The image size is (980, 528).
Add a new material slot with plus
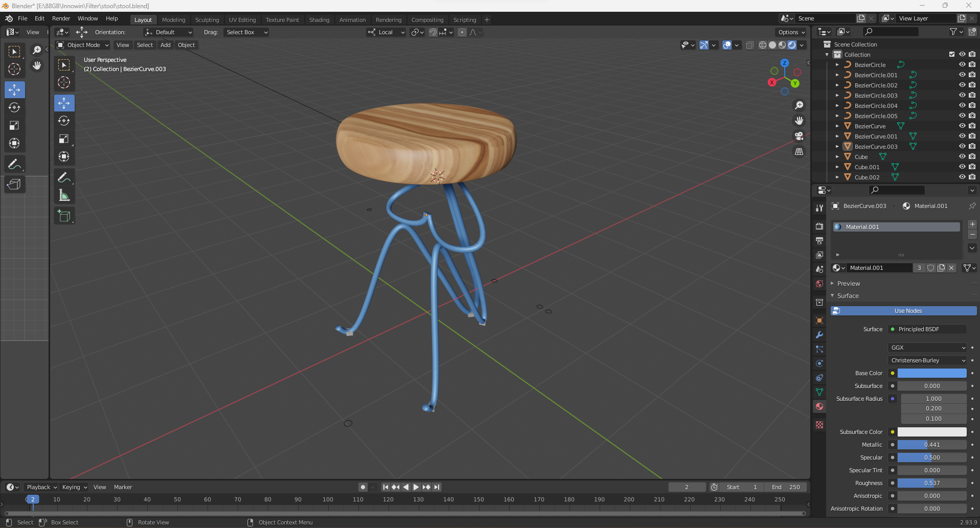coord(972,224)
